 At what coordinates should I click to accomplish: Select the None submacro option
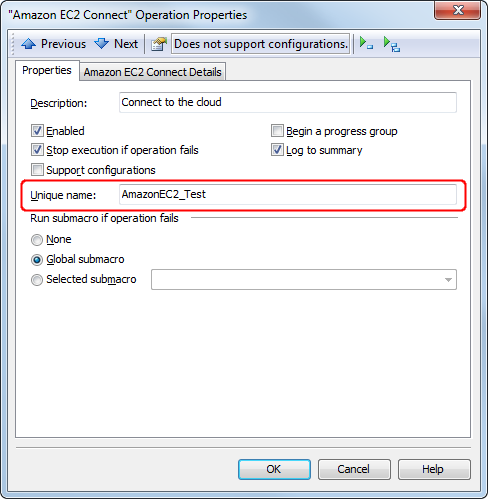[37, 240]
